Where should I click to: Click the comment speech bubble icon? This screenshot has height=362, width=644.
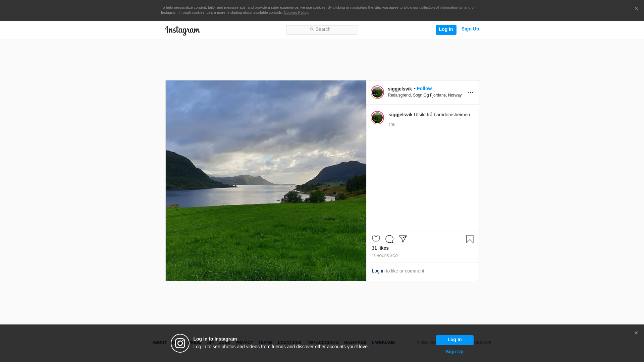pyautogui.click(x=389, y=239)
